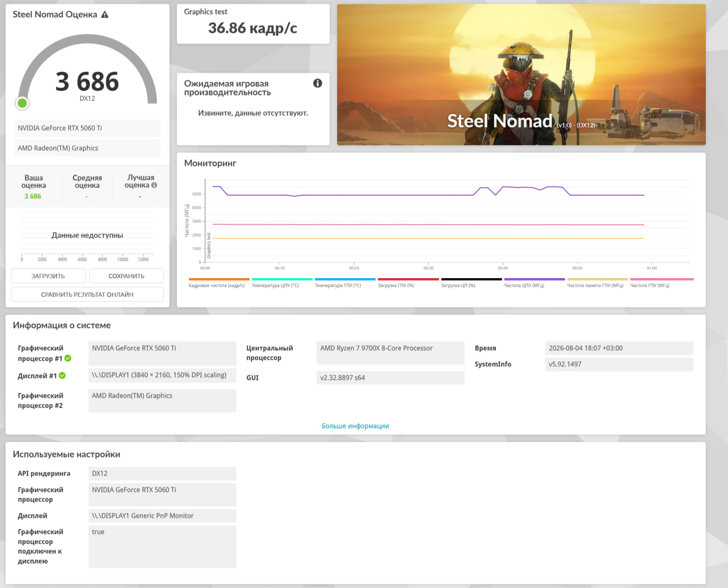Open СРАВНИТЬ РЕЗУЛЬТАТ ОНЛАЙН
The image size is (728, 588).
pyautogui.click(x=87, y=295)
